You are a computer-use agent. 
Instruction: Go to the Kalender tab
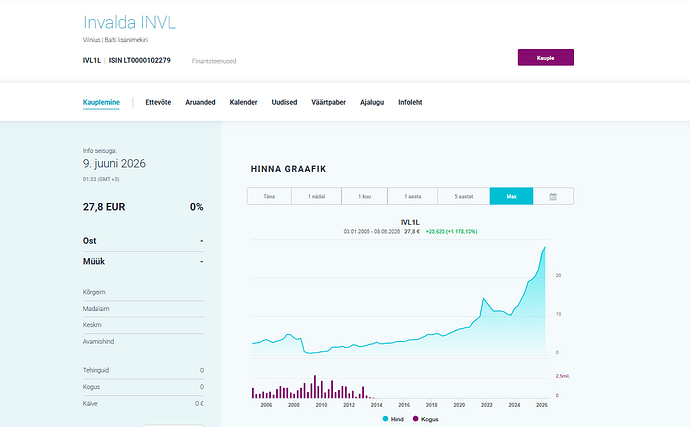pyautogui.click(x=243, y=102)
